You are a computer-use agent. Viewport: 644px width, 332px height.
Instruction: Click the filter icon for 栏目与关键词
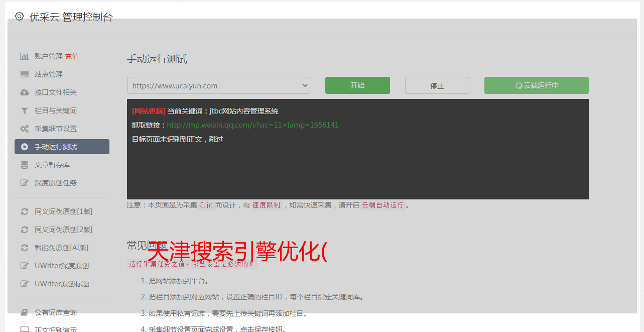[x=24, y=110]
